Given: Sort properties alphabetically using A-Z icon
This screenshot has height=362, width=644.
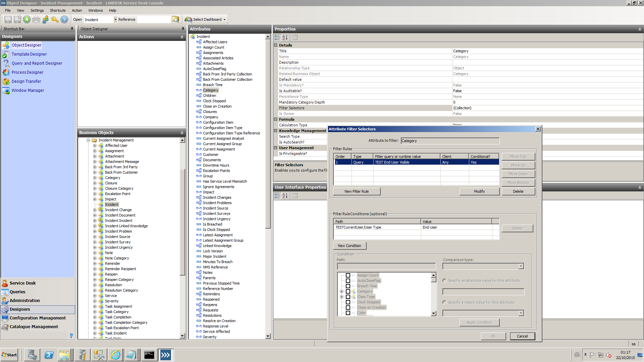Looking at the screenshot, I should tap(285, 38).
